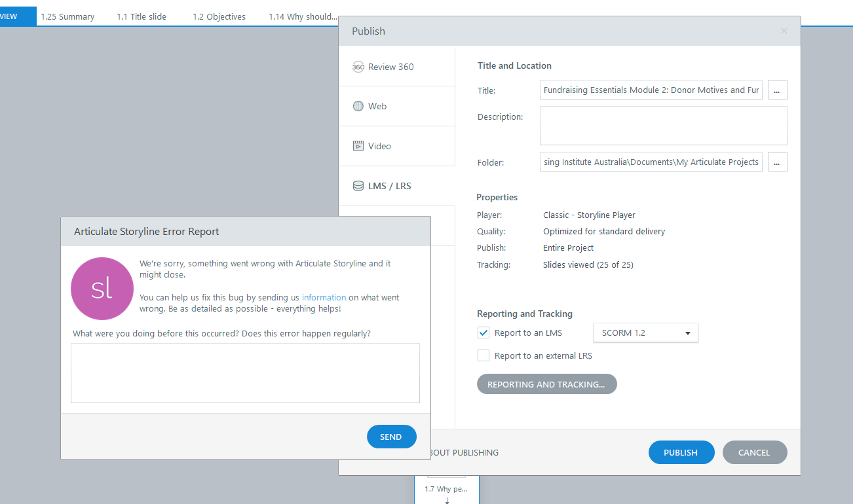
Task: Click the Web globe icon
Action: (358, 106)
